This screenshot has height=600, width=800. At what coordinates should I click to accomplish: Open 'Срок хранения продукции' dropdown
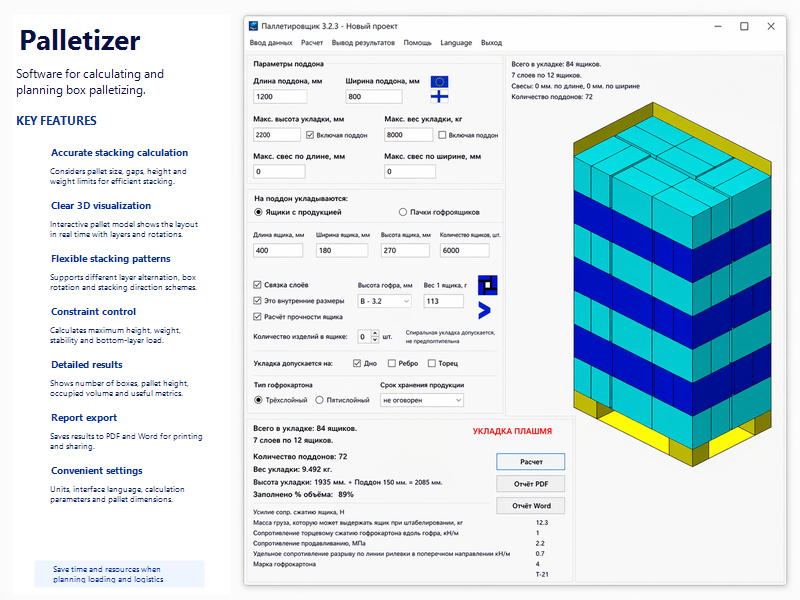point(422,400)
